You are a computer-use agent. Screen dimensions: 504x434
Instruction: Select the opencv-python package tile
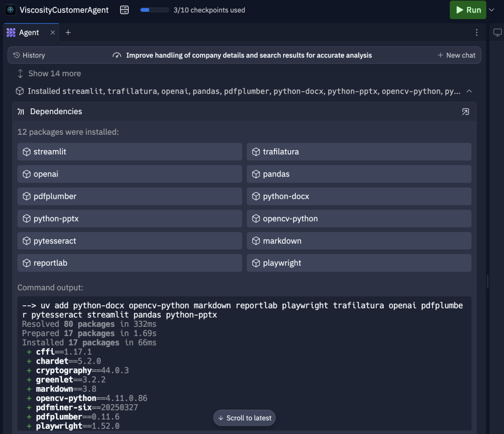click(359, 219)
